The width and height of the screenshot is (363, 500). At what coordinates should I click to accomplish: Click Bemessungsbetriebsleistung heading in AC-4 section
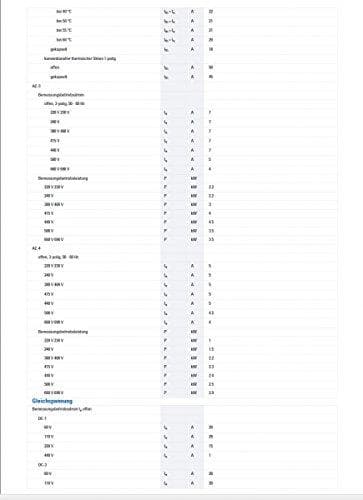(63, 332)
